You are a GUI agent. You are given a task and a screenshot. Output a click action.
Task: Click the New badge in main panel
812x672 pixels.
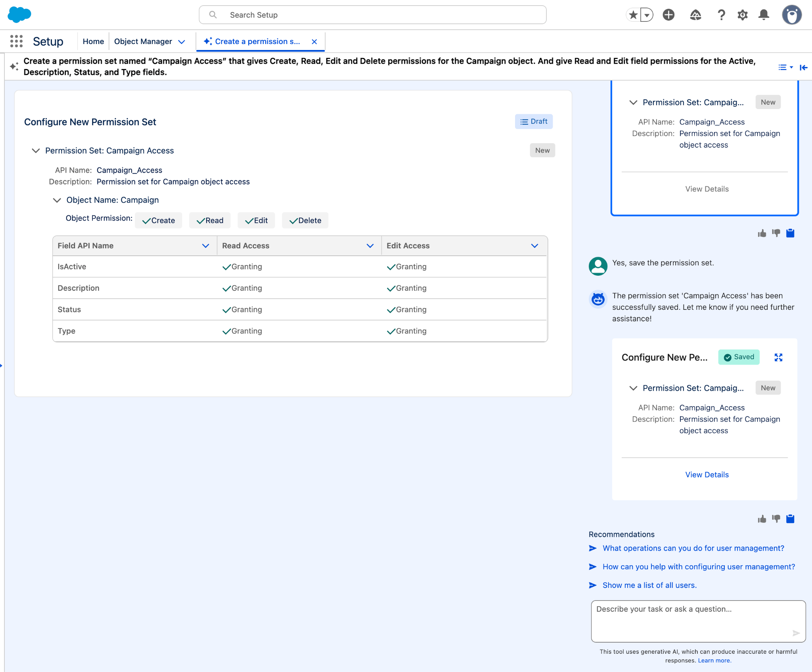click(542, 150)
